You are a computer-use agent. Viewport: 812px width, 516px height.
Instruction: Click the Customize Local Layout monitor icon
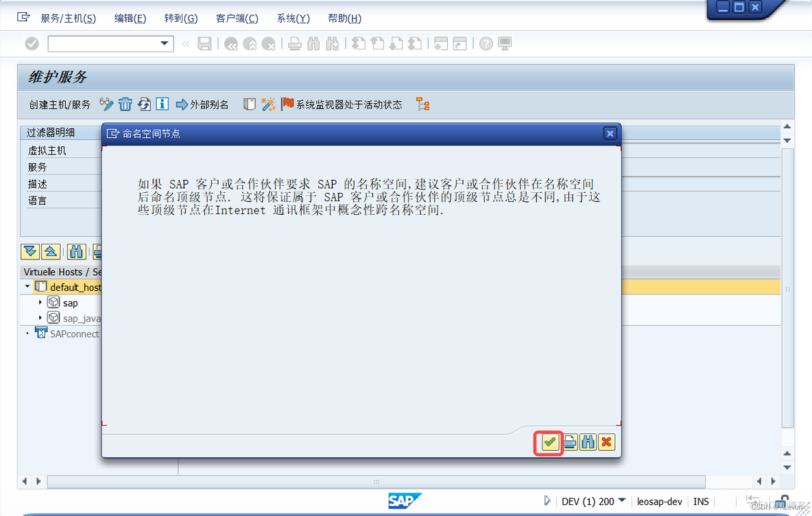(x=505, y=44)
